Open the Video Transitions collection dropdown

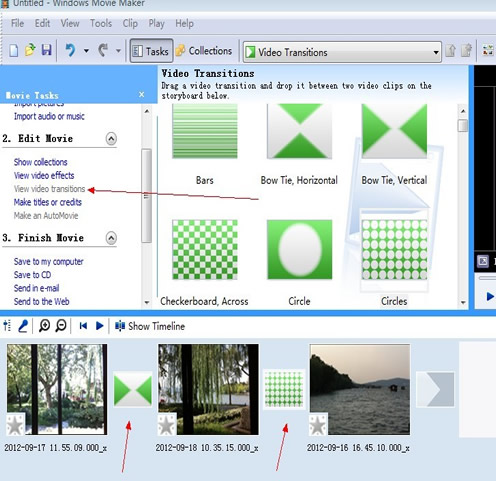click(x=342, y=52)
